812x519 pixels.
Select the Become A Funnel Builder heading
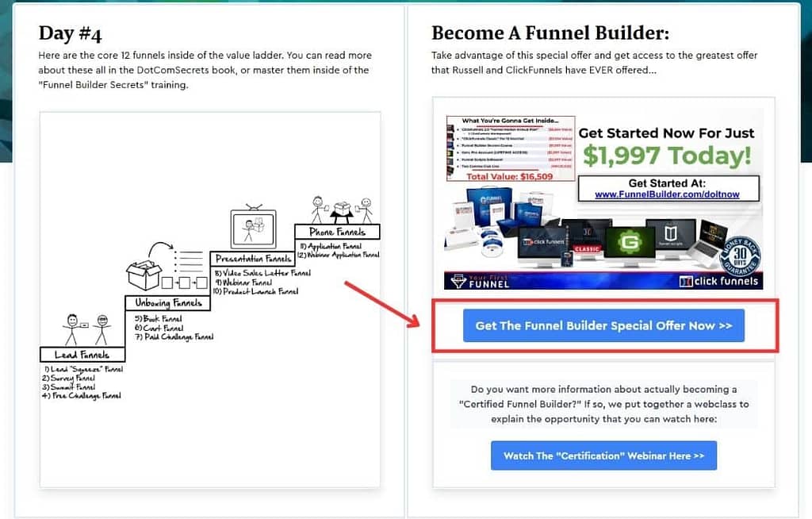[550, 33]
